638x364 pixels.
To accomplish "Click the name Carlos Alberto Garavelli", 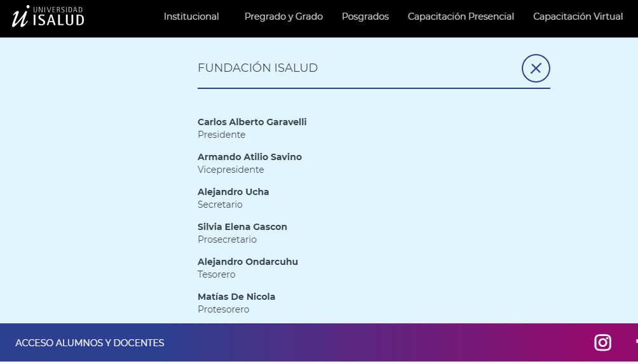I will click(252, 122).
